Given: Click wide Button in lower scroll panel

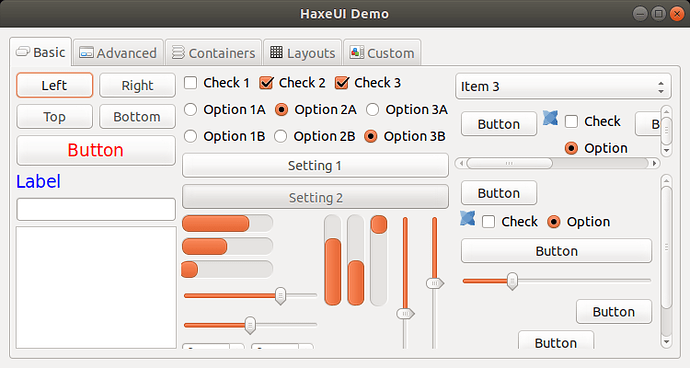Looking at the screenshot, I should (556, 251).
